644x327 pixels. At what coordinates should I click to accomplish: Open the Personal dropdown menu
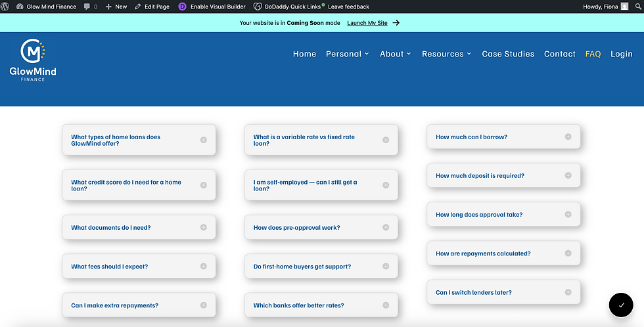click(x=348, y=54)
